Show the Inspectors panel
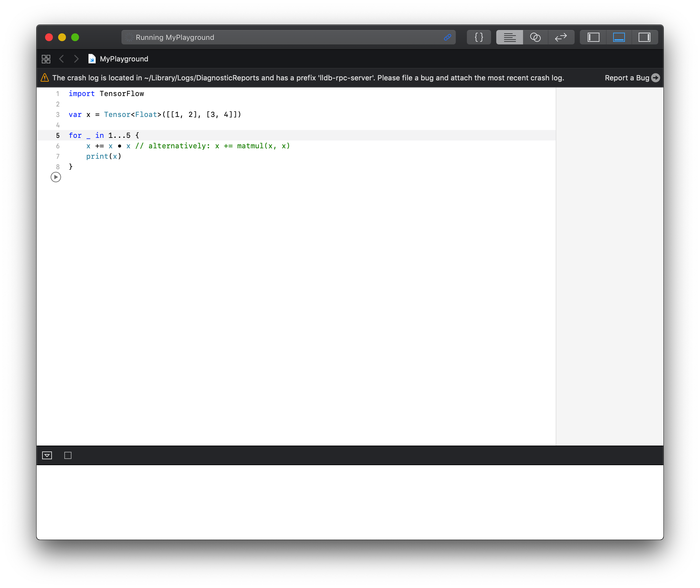Screen dimensions: 700x588 point(645,37)
